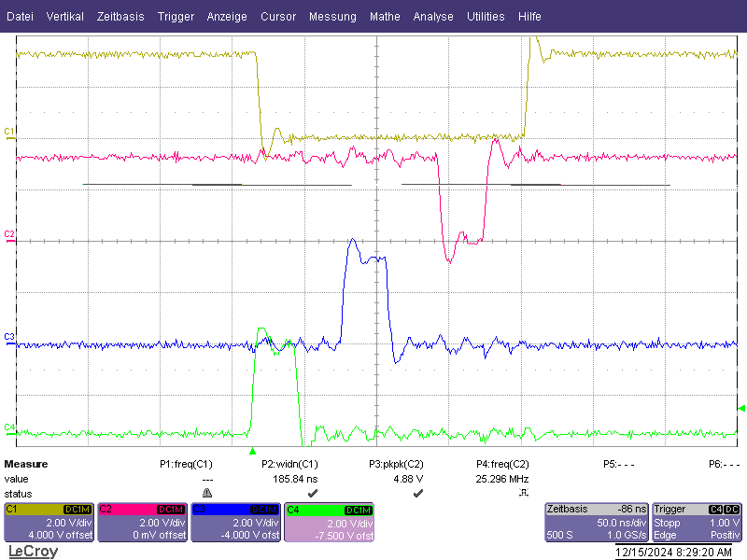Click the blue C3 channel level marker
The width and height of the screenshot is (747, 560).
(9, 339)
